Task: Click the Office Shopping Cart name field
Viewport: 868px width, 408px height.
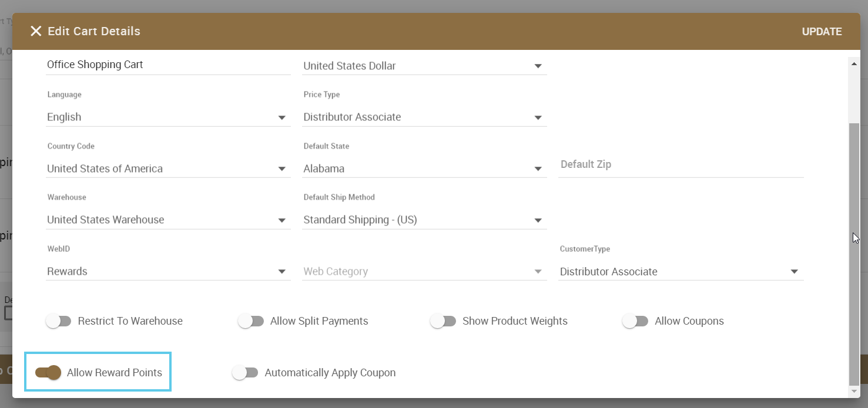Action: (167, 65)
